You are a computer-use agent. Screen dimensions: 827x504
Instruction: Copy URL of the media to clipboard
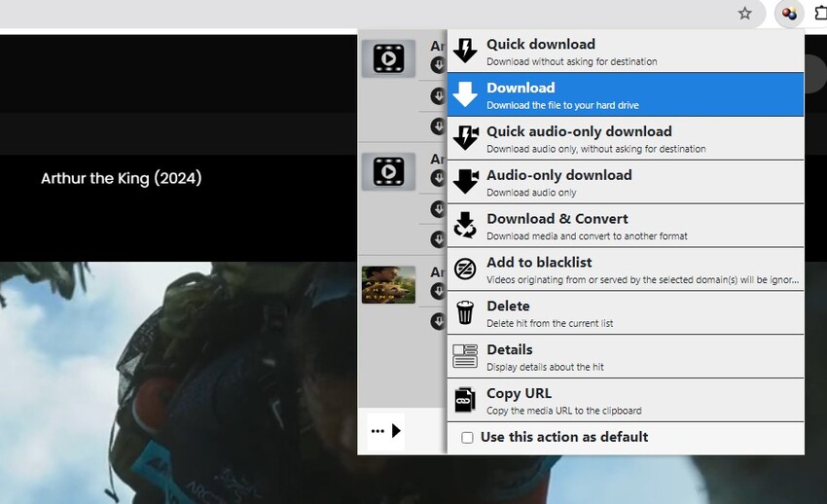click(626, 401)
